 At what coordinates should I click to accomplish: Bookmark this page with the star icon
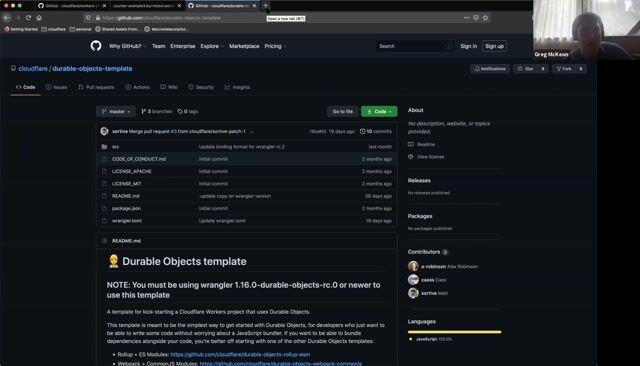485,18
